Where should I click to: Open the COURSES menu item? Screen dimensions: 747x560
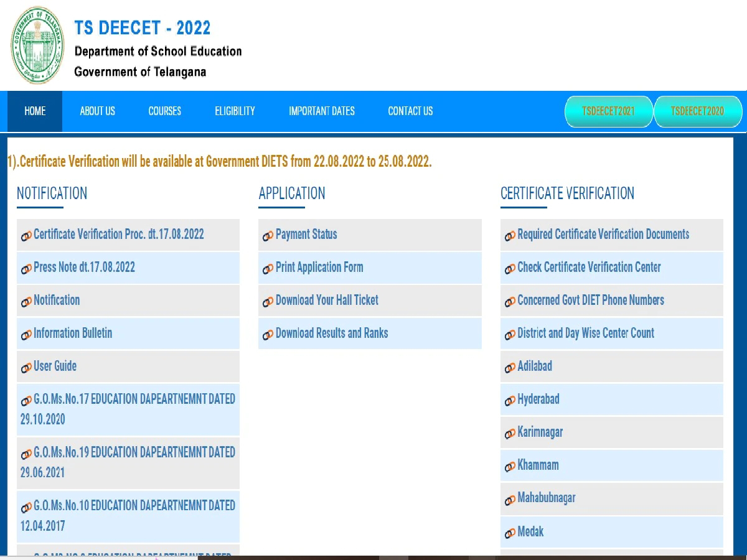pyautogui.click(x=165, y=111)
